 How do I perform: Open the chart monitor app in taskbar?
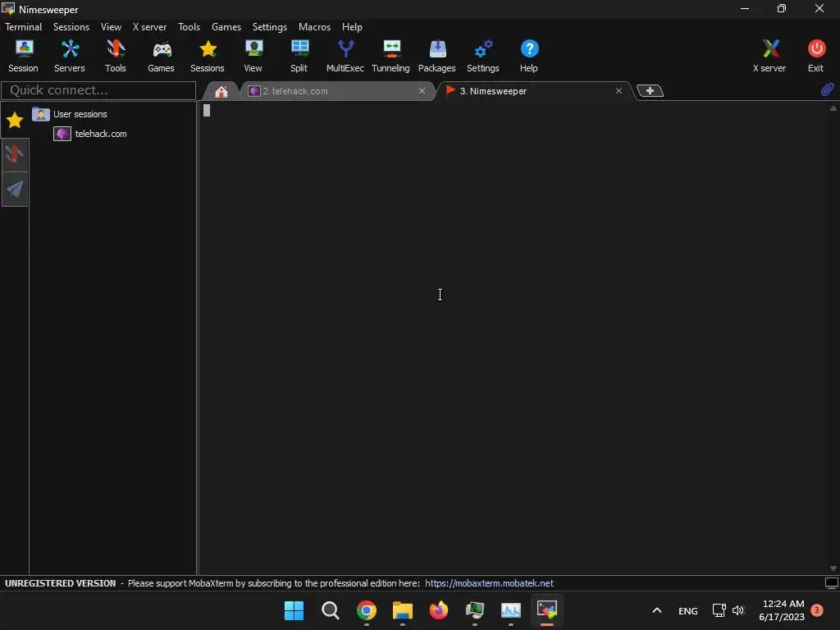(x=511, y=610)
